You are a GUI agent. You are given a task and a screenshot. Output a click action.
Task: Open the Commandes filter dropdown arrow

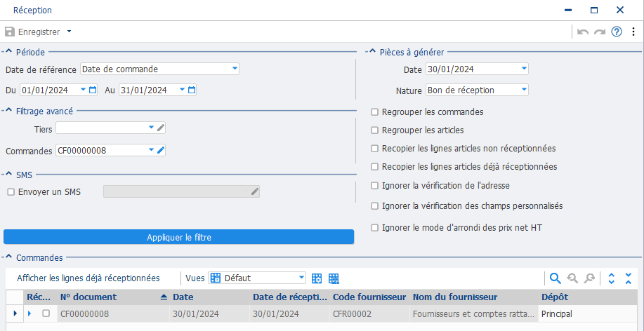[151, 151]
